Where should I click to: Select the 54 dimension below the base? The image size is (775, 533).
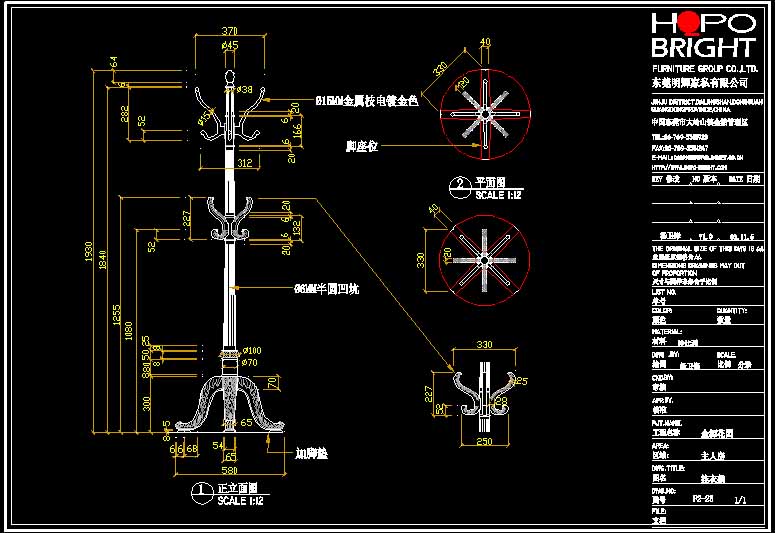pos(218,445)
